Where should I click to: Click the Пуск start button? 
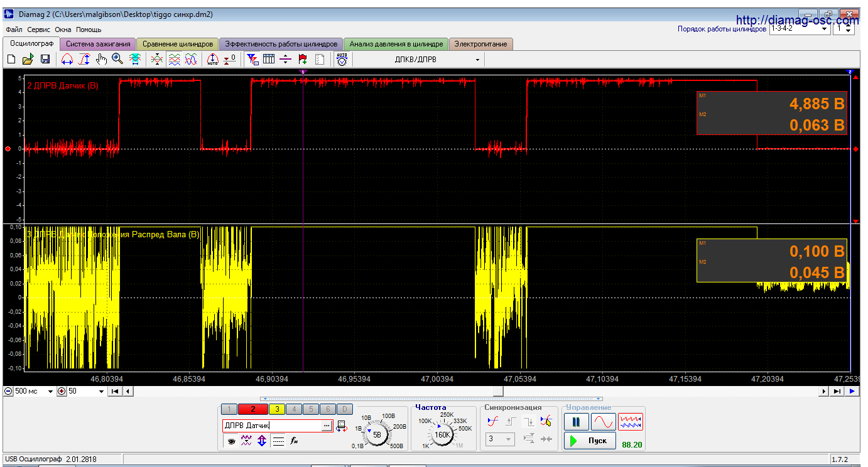[590, 441]
